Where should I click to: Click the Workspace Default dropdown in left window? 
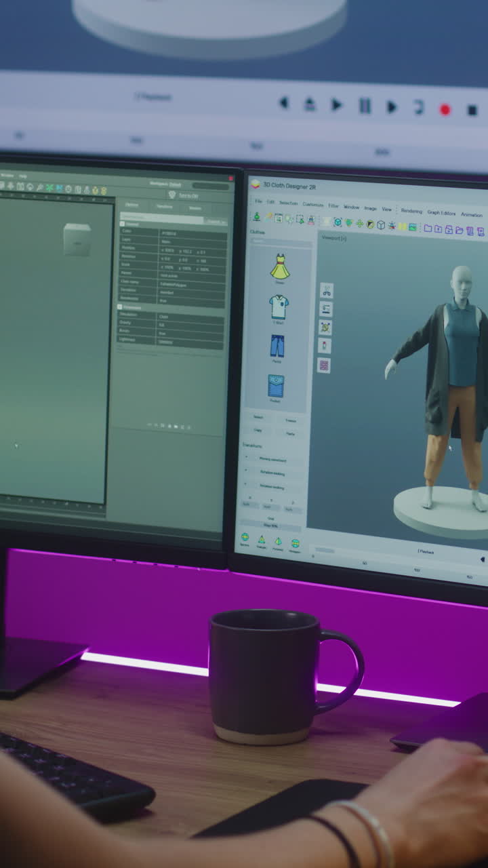[x=165, y=184]
